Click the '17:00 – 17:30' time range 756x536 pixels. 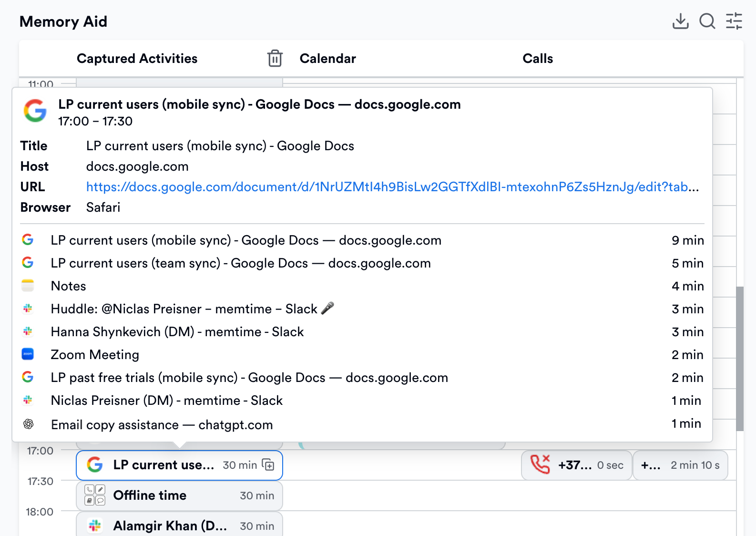(x=95, y=121)
